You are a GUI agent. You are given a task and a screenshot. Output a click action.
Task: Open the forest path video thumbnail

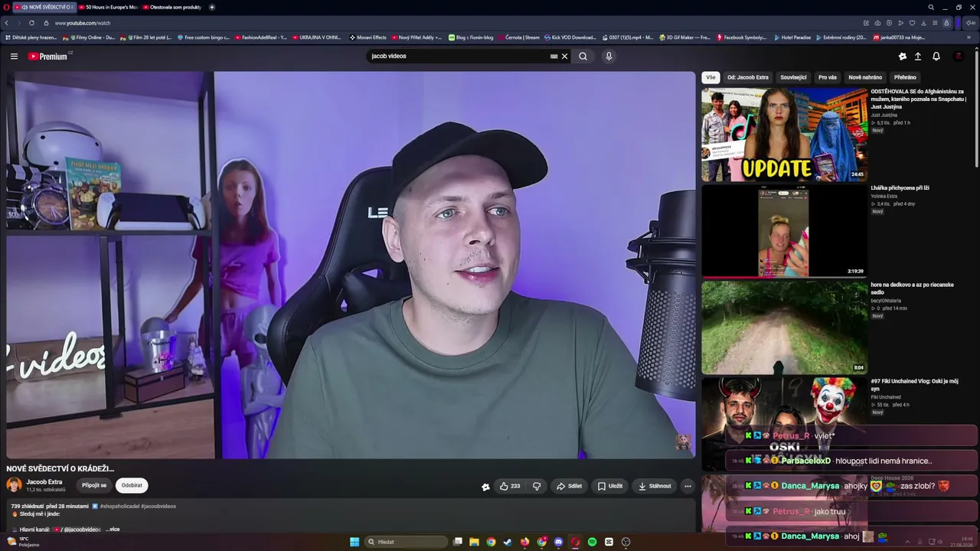784,328
